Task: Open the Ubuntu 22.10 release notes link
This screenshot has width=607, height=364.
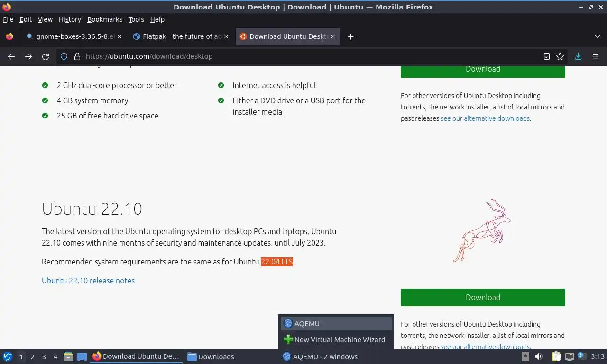Action: pos(88,281)
